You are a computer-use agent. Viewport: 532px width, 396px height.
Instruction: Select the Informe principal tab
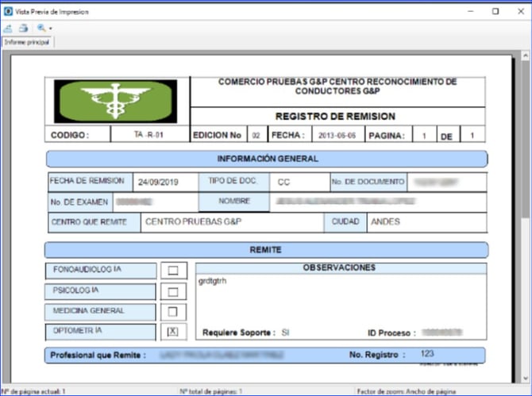[x=27, y=41]
